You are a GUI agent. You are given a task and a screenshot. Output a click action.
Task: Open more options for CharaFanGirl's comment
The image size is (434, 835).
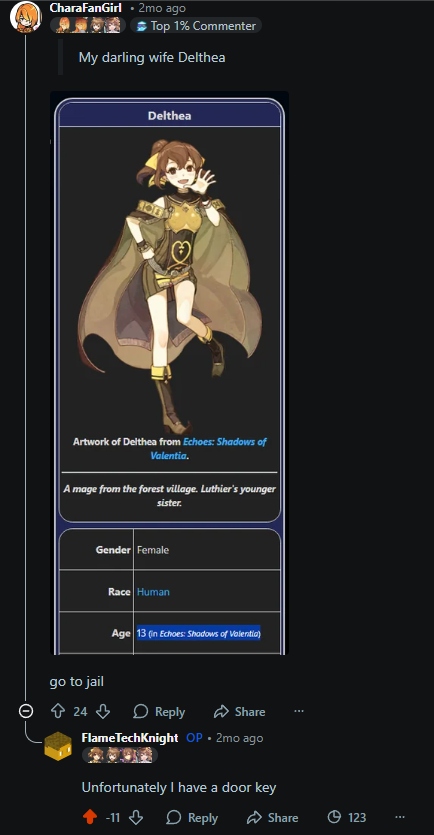coord(299,711)
